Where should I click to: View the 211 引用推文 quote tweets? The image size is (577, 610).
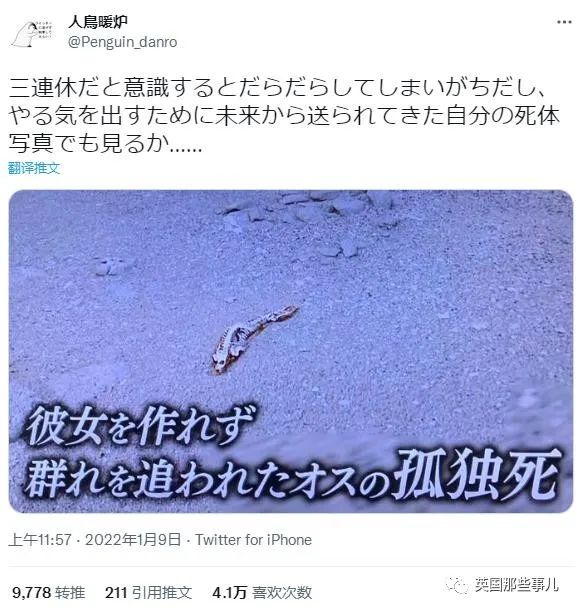tap(148, 592)
